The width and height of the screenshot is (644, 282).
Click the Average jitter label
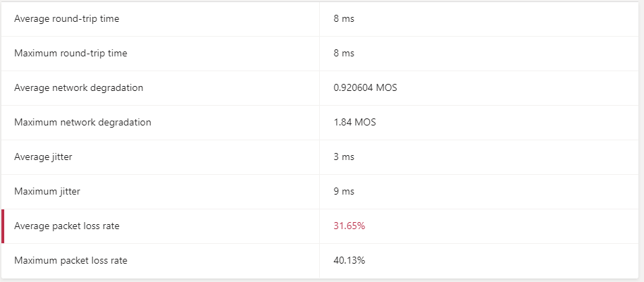[43, 157]
